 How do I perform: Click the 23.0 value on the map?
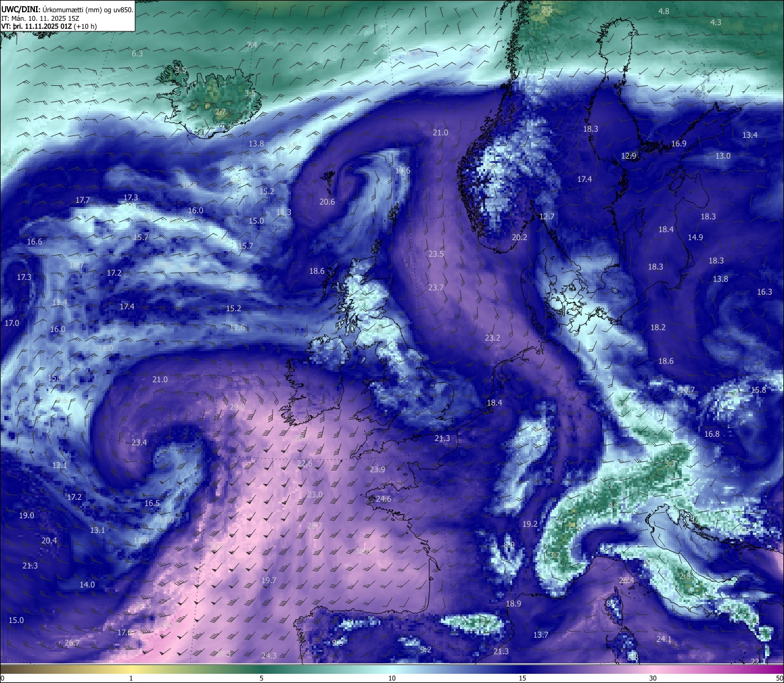click(315, 494)
